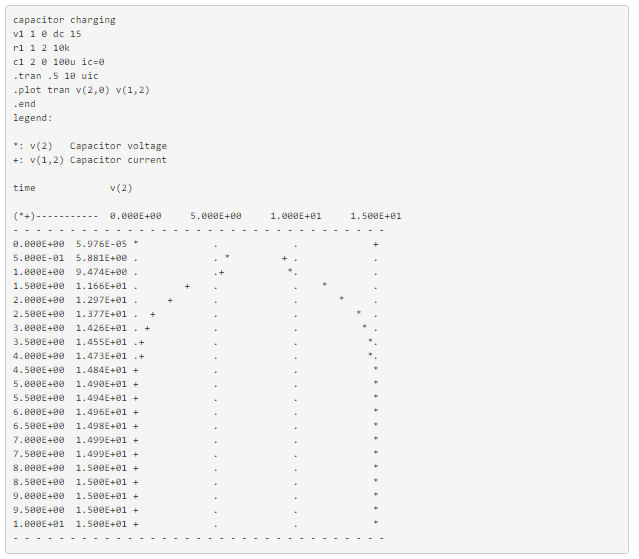639x559 pixels.
Task: Click the capacitor line 'c1 2 0 100u ic=0'
Action: tap(58, 62)
